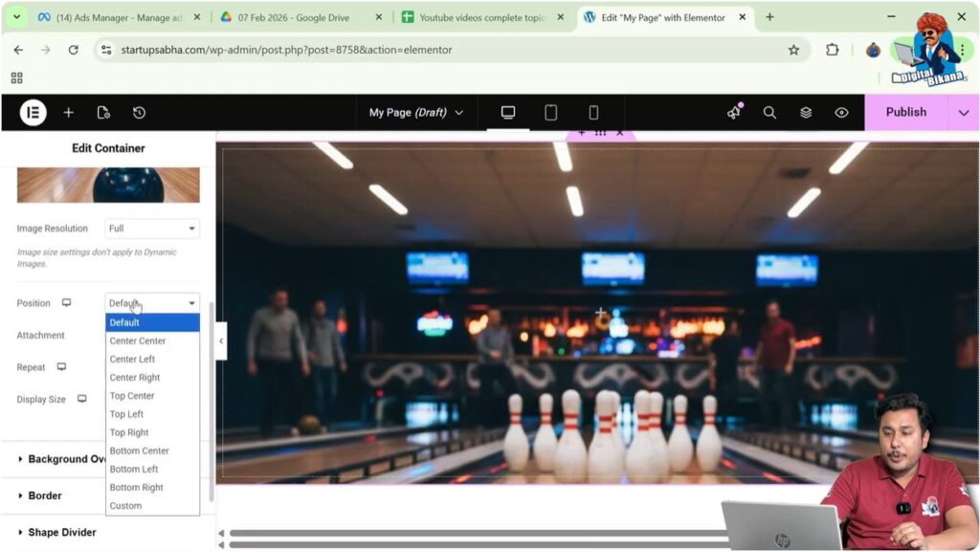Switch to mobile responsive view
The width and height of the screenshot is (980, 552).
[593, 112]
